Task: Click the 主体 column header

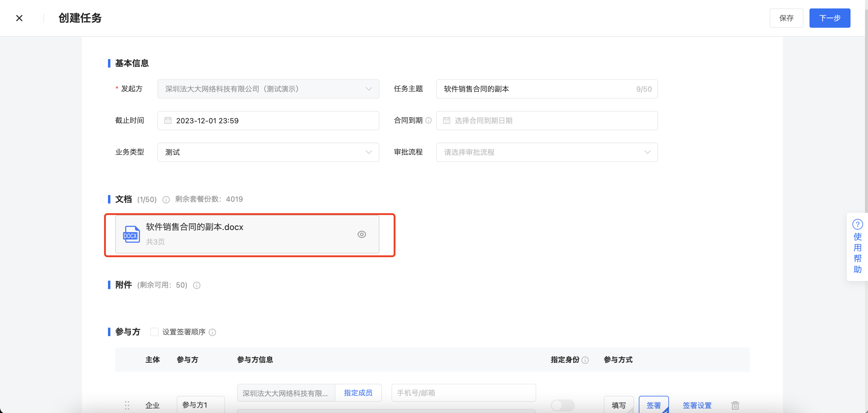Action: (x=152, y=360)
